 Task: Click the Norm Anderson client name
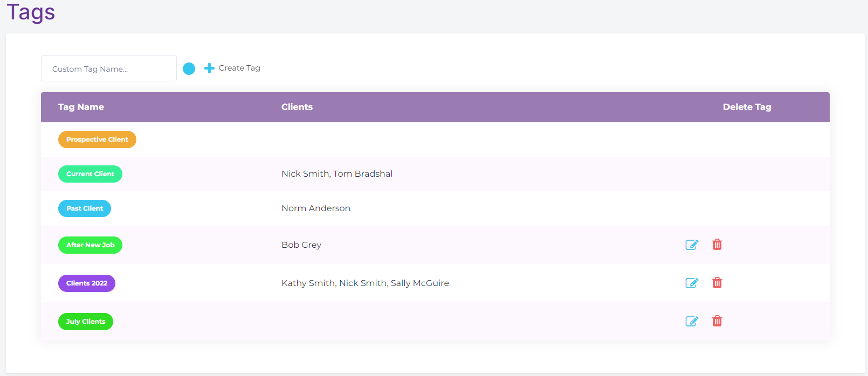coord(316,208)
